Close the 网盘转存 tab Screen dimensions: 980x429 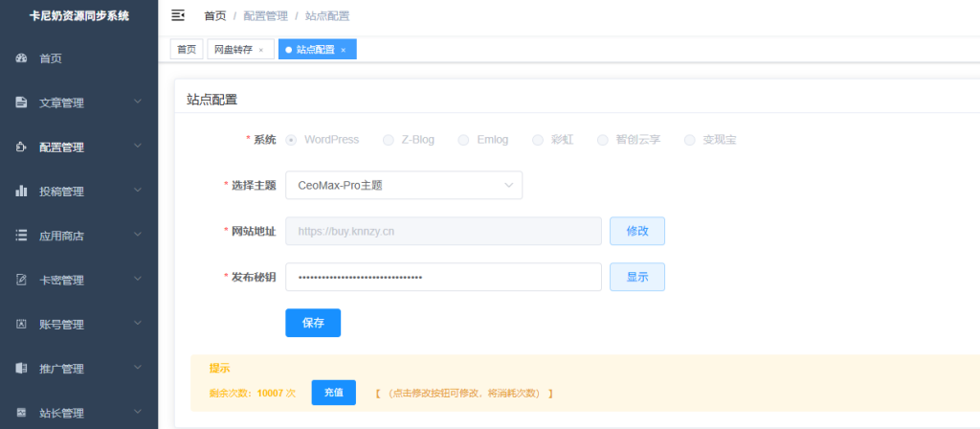point(261,50)
